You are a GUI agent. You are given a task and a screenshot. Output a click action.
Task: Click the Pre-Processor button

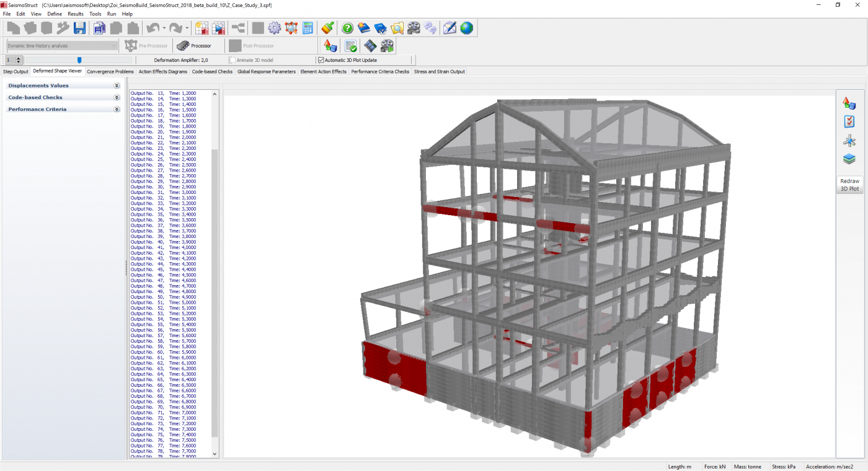(x=146, y=46)
